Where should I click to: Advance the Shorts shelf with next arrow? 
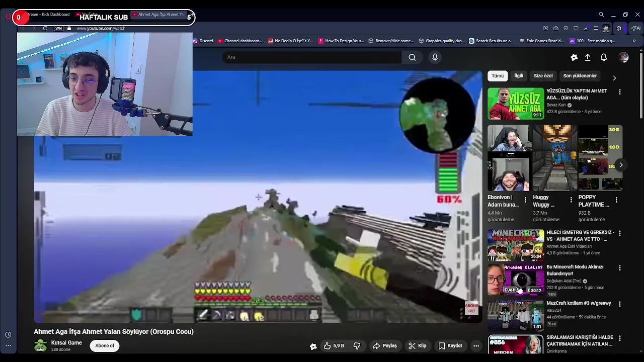coord(621,165)
